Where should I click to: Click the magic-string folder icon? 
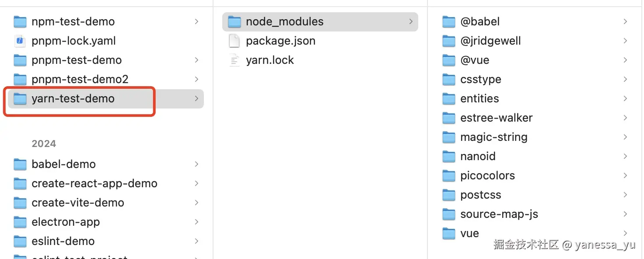449,137
